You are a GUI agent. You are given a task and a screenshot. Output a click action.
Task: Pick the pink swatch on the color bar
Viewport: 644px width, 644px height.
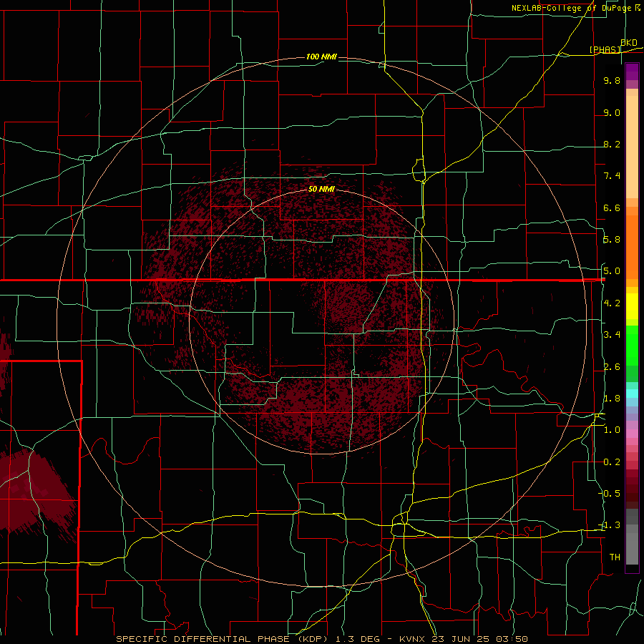[632, 433]
